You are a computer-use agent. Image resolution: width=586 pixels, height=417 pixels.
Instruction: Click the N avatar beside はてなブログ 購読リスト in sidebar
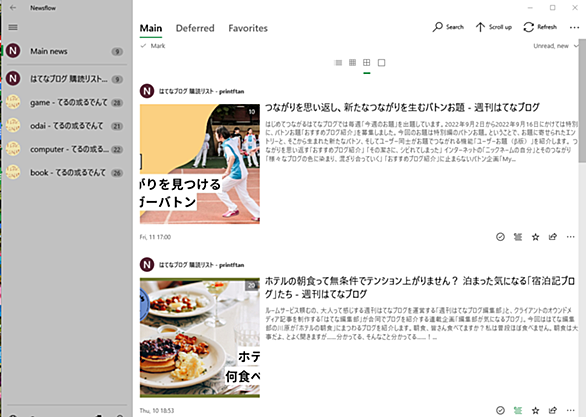coord(13,78)
